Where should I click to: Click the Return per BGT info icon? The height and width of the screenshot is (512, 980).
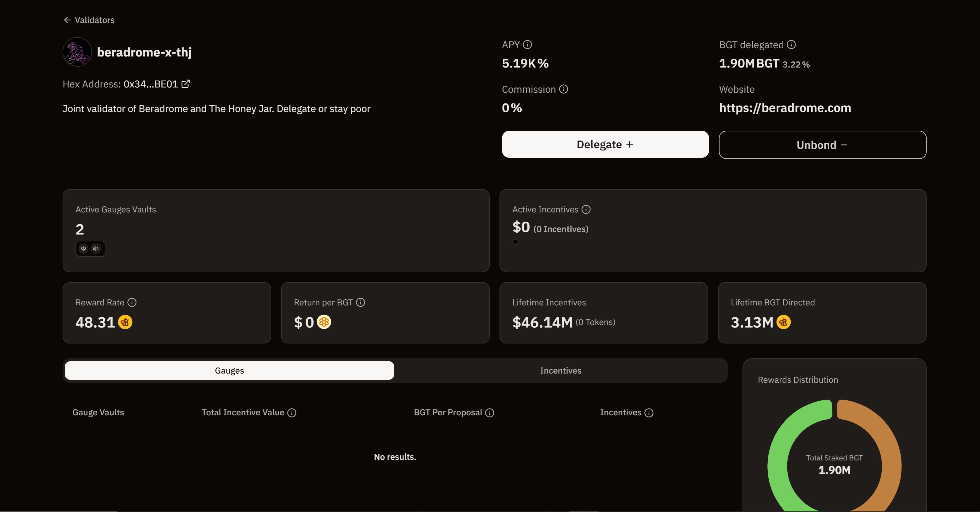click(360, 302)
